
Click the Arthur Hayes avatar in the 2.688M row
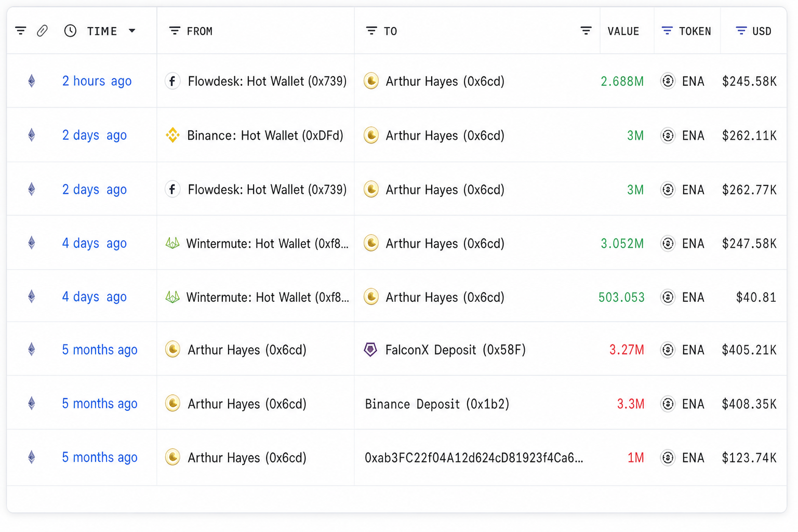[371, 81]
